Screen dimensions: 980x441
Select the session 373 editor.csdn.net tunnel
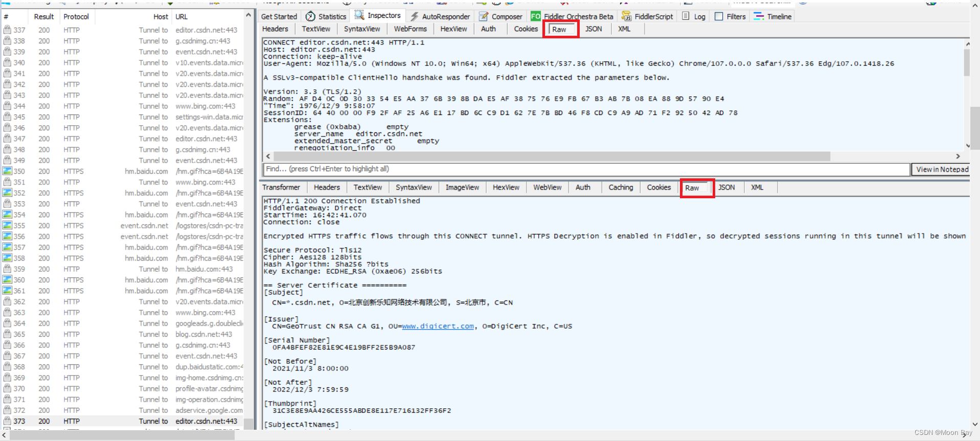(x=123, y=421)
